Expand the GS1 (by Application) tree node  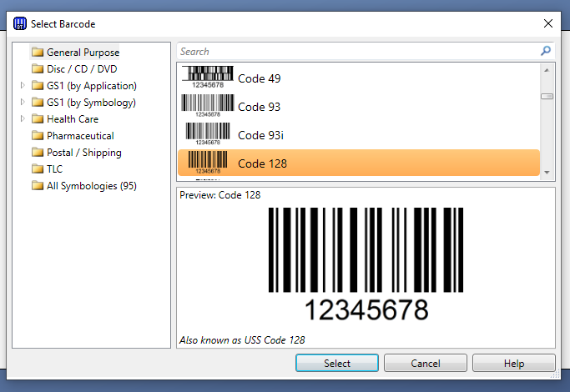(23, 85)
